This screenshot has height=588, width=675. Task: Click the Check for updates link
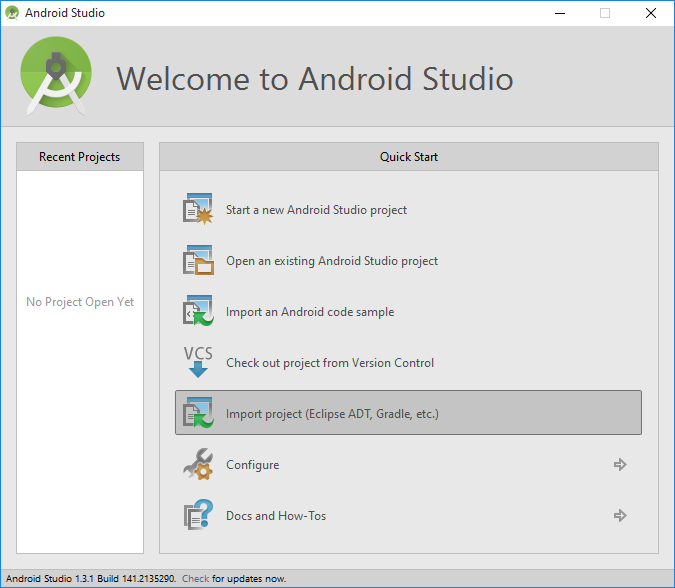tap(195, 579)
